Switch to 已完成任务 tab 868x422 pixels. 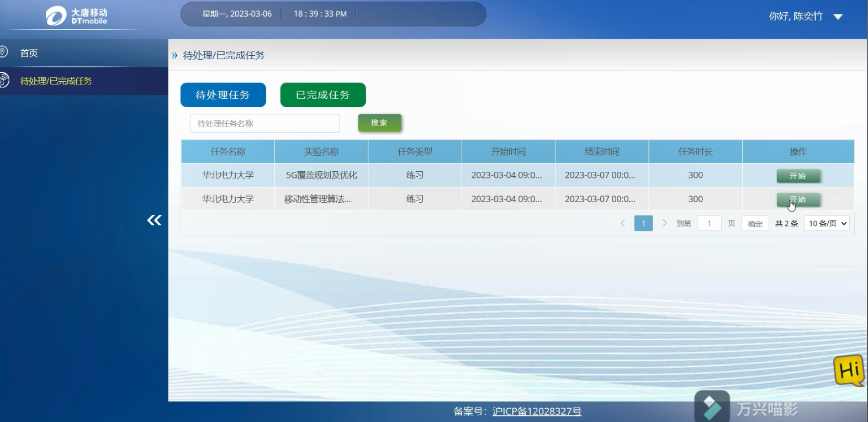[x=323, y=95]
